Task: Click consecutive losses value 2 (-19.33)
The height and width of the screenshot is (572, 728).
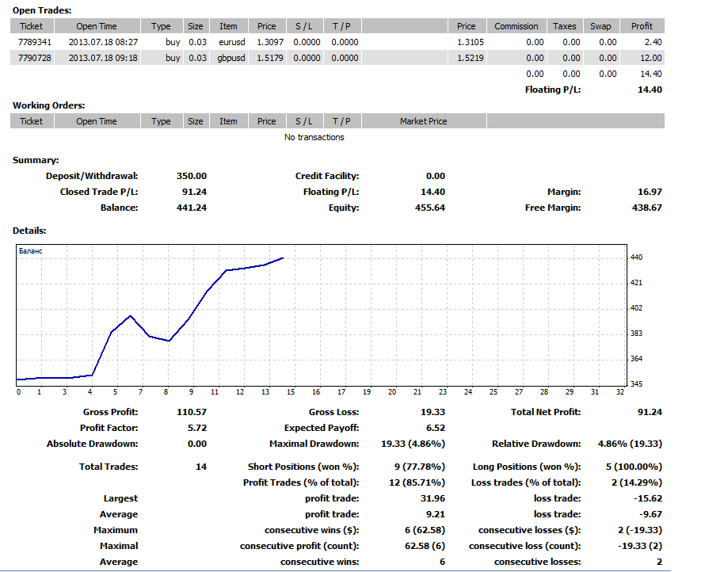Action: [640, 530]
